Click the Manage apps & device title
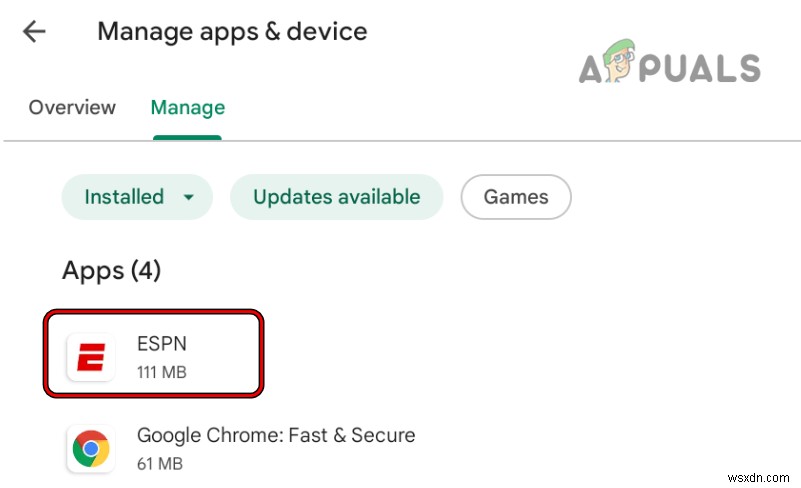This screenshot has height=488, width=801. pos(232,31)
